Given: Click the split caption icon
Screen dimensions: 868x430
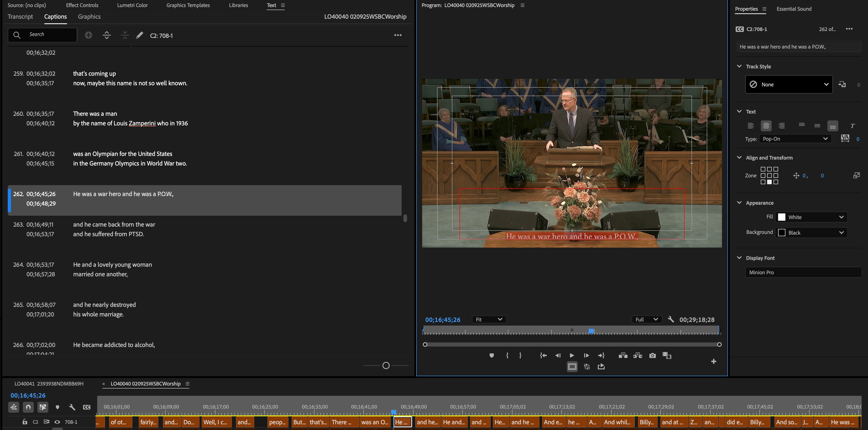Looking at the screenshot, I should click(x=107, y=35).
